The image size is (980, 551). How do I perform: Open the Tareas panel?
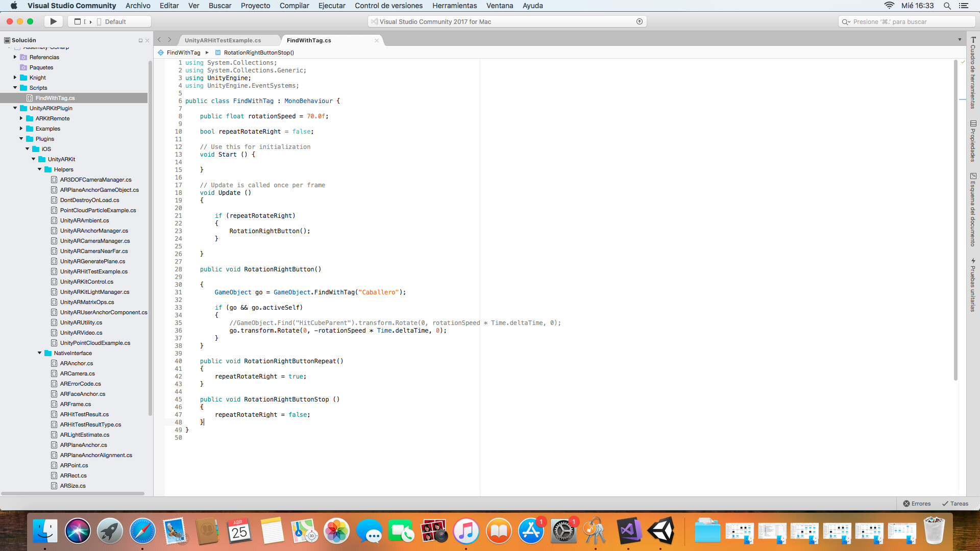[955, 504]
